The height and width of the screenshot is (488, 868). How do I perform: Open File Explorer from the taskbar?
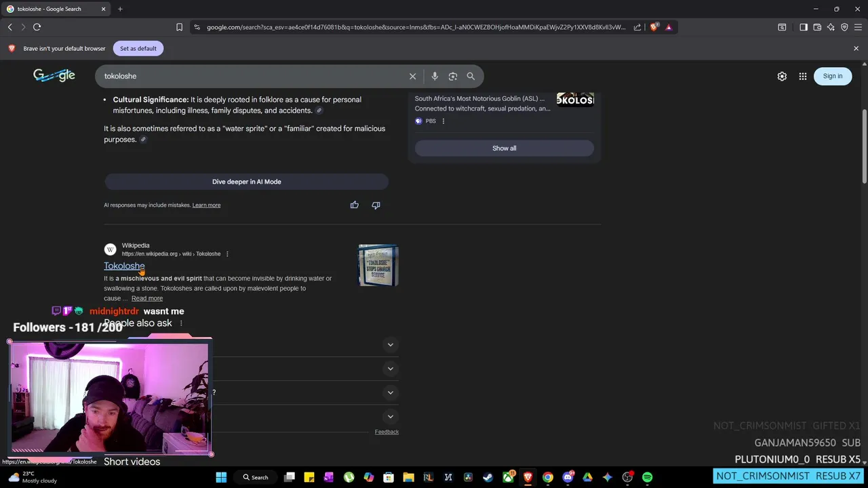[408, 477]
